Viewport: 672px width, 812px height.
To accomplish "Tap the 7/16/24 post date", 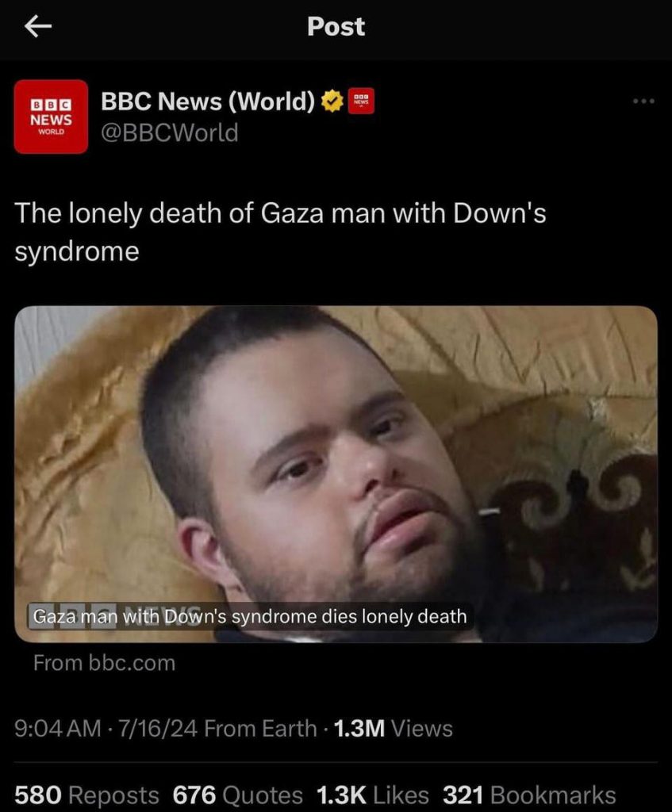I will tap(158, 729).
